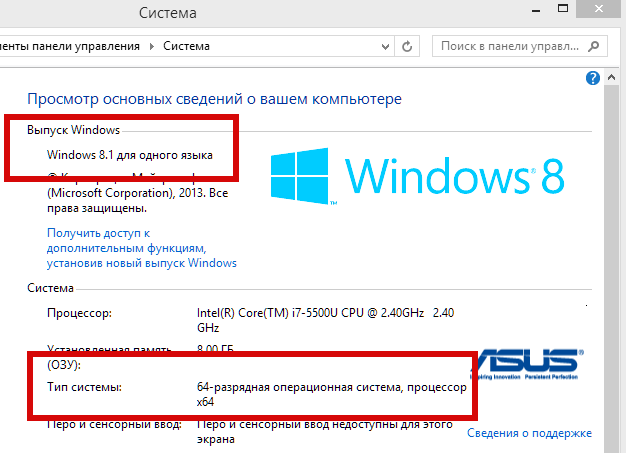Viewport: 626px width, 453px height.
Task: Maximize the Система window
Action: click(563, 8)
